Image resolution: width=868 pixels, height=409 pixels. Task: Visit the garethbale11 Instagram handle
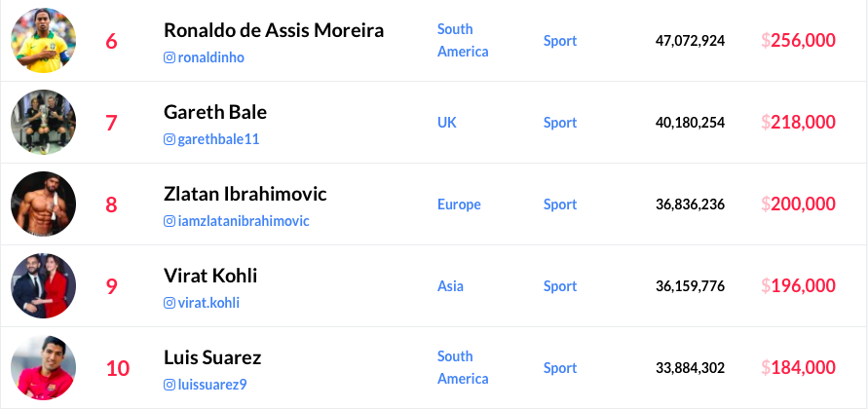coord(219,139)
